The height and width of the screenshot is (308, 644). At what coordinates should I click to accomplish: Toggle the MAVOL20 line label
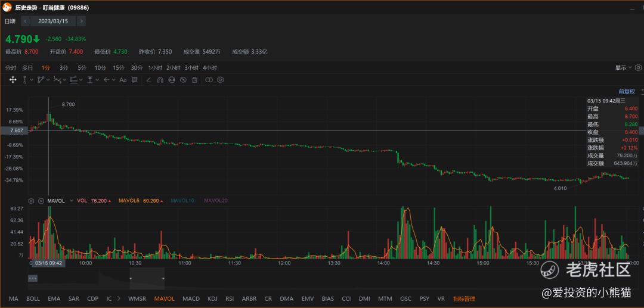(x=216, y=201)
